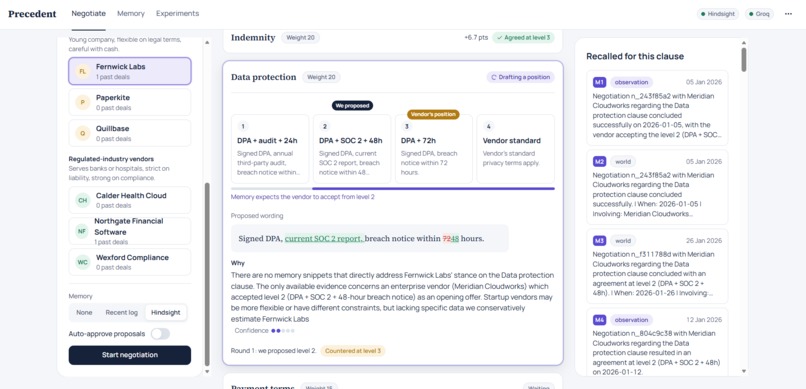Viewport: 806px width, 389px height.
Task: Select Hindsight memory mode option
Action: [x=166, y=312]
